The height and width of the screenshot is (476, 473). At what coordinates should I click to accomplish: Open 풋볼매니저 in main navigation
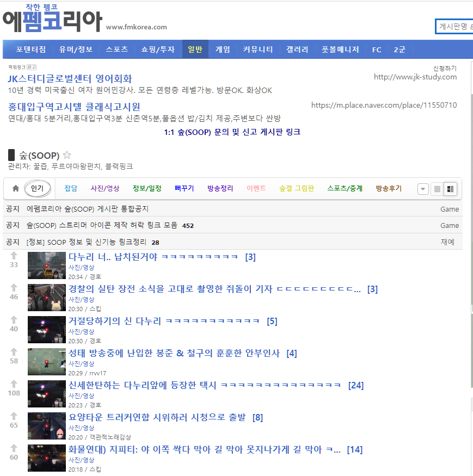click(341, 50)
